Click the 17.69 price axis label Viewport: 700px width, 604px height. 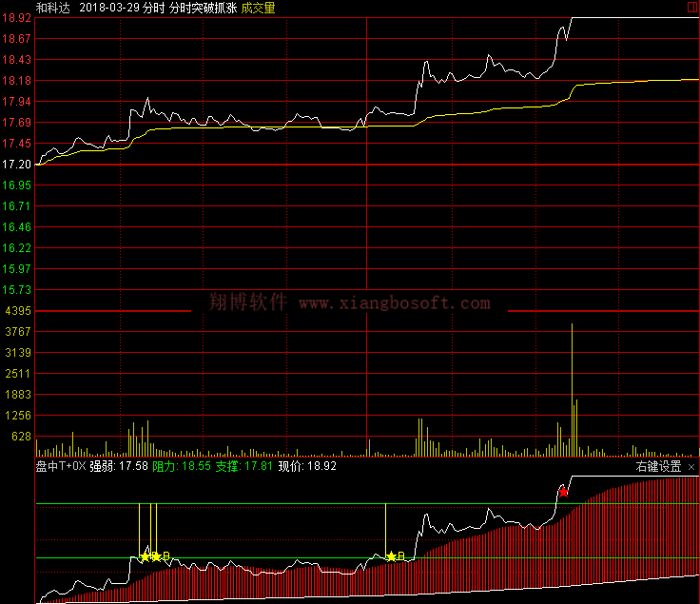tap(16, 123)
